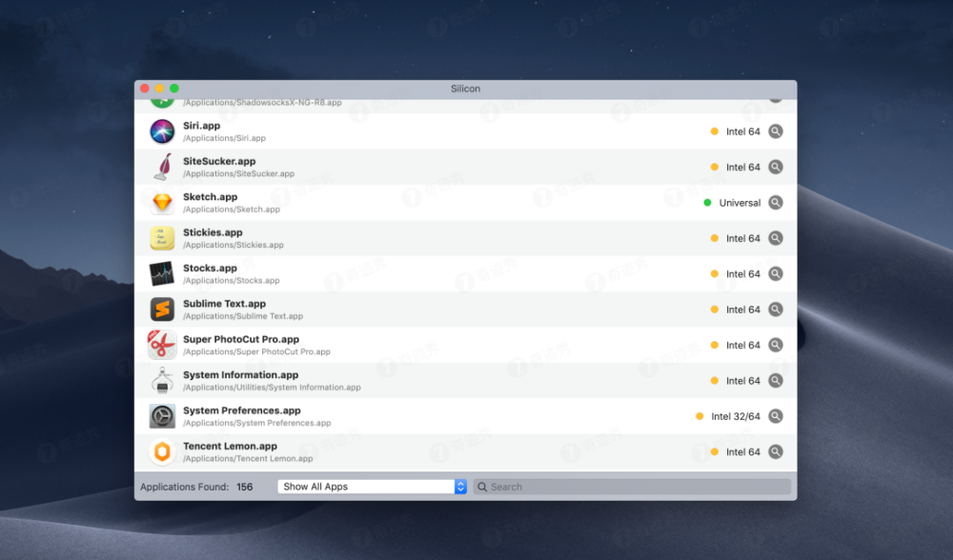This screenshot has height=560, width=953.
Task: Click the Universal label for Sketch.app
Action: click(x=740, y=203)
